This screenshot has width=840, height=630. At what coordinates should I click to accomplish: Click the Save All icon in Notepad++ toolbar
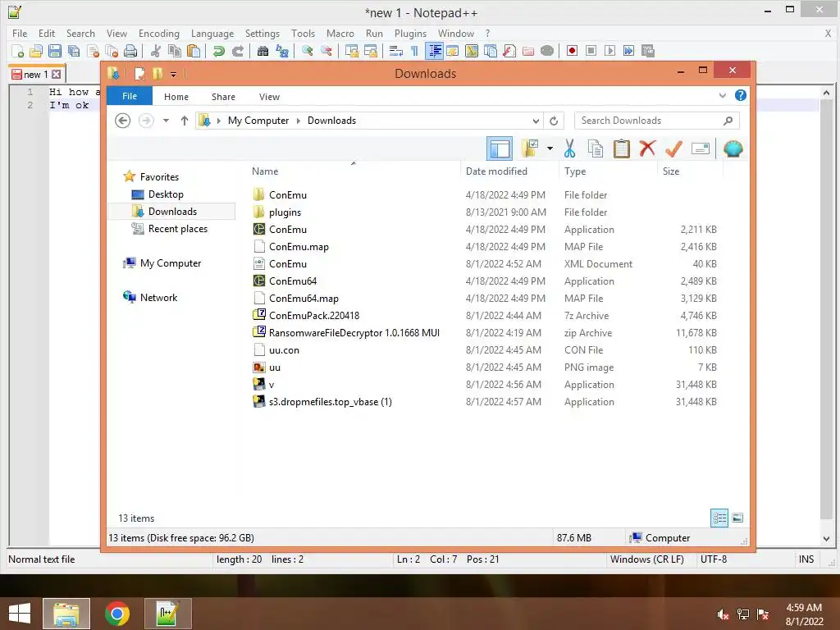pos(73,51)
